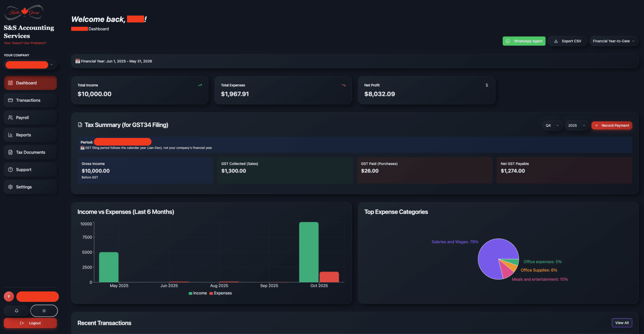Screen dimensions: 644x334
Task: Expand the Your Company selector
Action: [30, 65]
